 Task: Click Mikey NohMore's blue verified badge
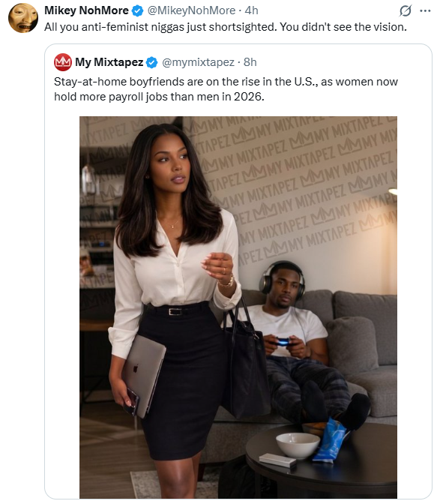[138, 10]
